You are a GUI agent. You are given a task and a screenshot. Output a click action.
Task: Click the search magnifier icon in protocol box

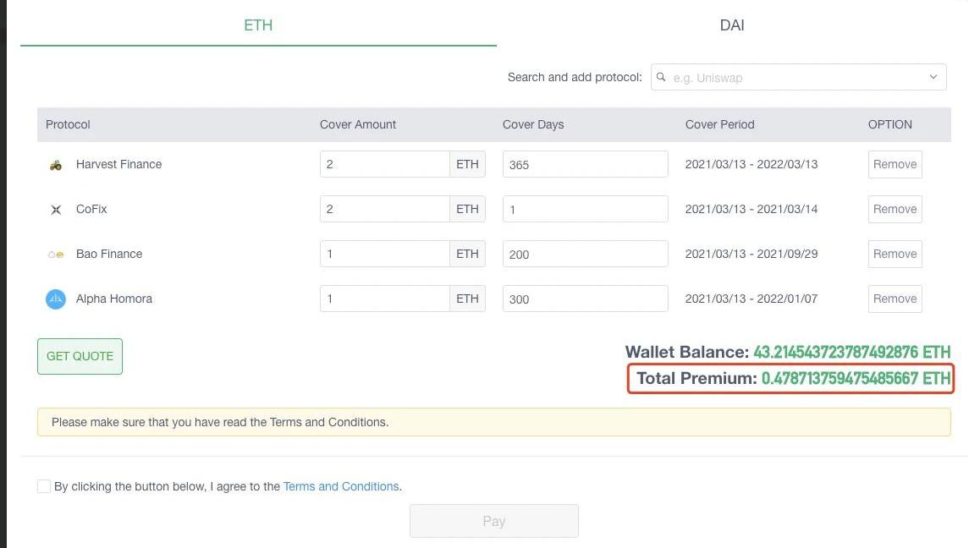click(x=662, y=77)
